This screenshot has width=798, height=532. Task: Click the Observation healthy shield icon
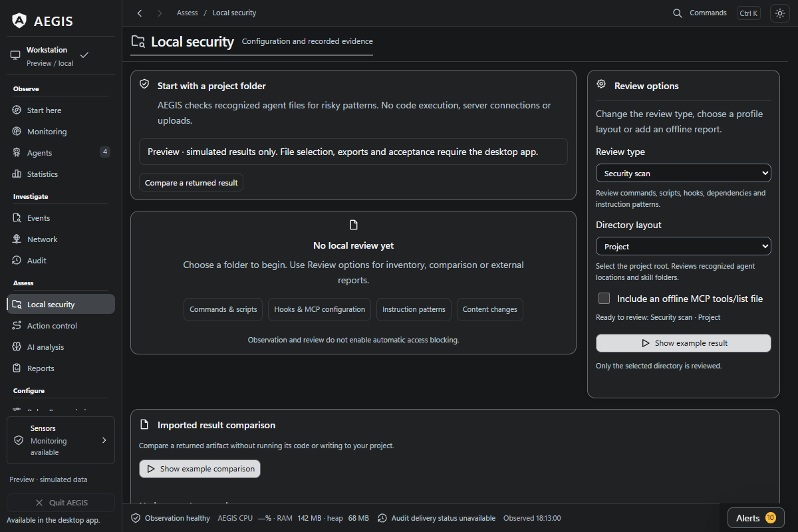pyautogui.click(x=136, y=518)
